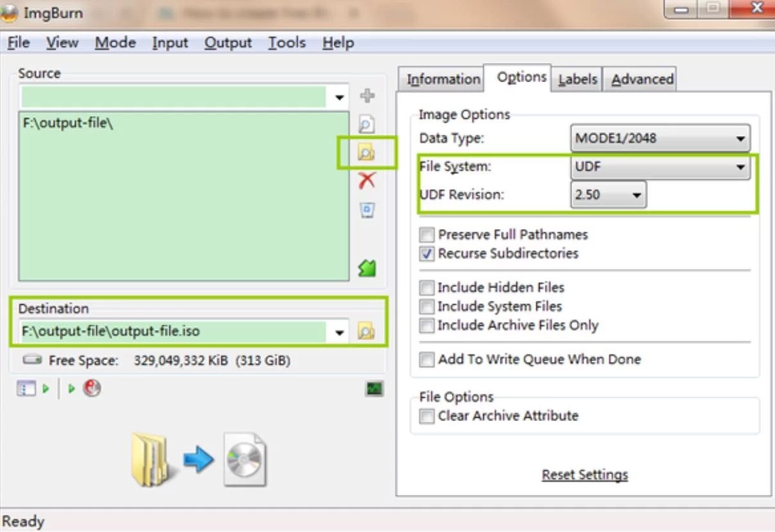Click the Reset Settings link
Viewport: 775px width, 532px height.
click(584, 475)
